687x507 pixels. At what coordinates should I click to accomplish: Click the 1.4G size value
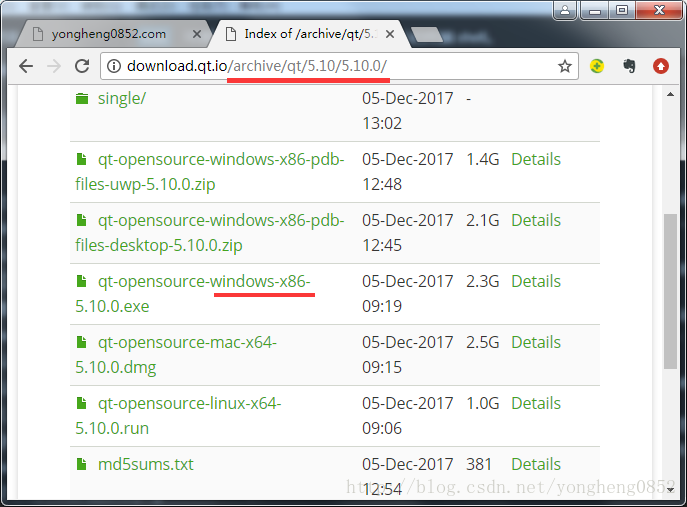(482, 160)
